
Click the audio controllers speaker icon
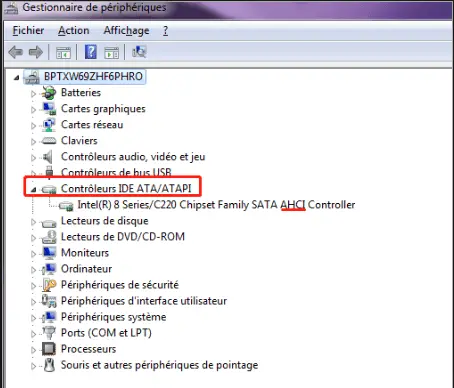tap(48, 157)
